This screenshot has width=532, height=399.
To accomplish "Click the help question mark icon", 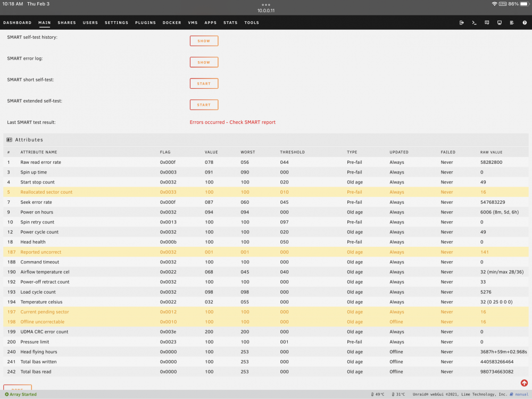I will pyautogui.click(x=525, y=23).
